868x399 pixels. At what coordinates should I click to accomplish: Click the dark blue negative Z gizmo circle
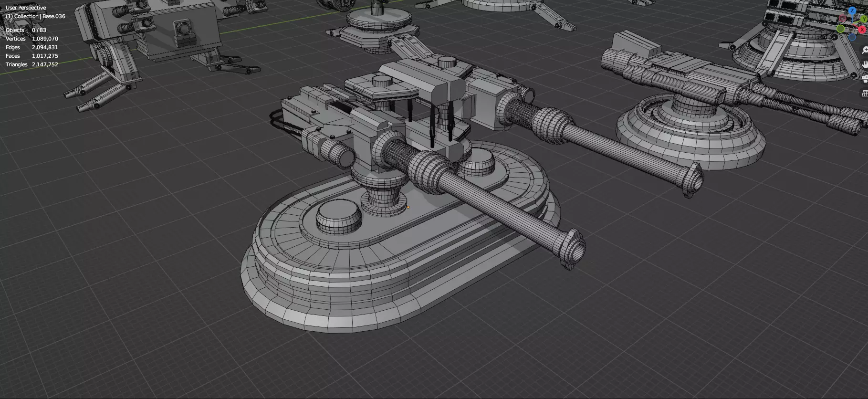pos(852,37)
